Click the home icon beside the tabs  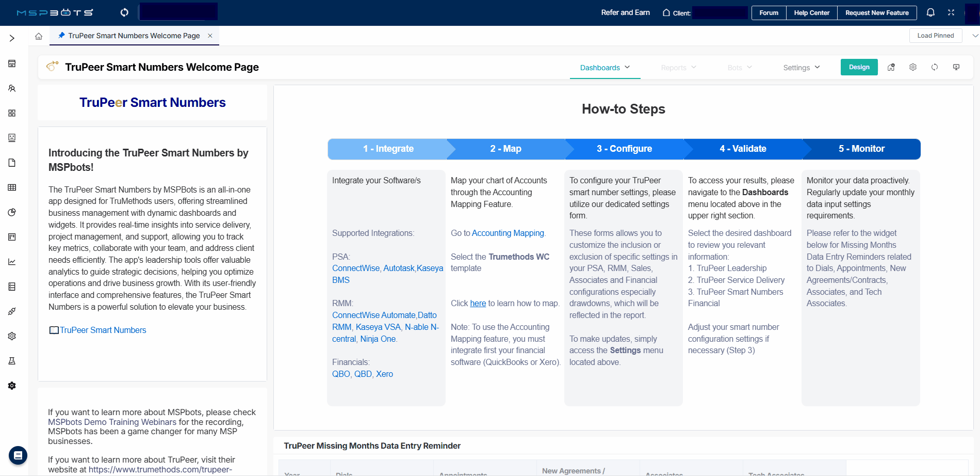point(39,36)
